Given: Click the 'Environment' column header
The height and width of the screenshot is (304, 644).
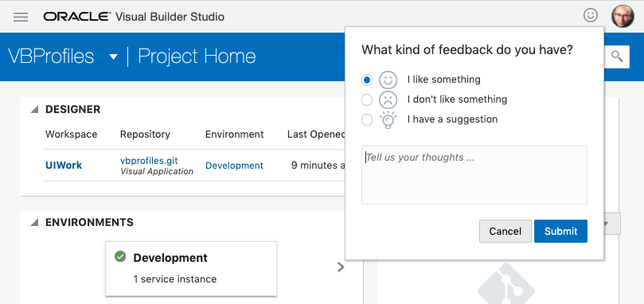Looking at the screenshot, I should point(235,134).
